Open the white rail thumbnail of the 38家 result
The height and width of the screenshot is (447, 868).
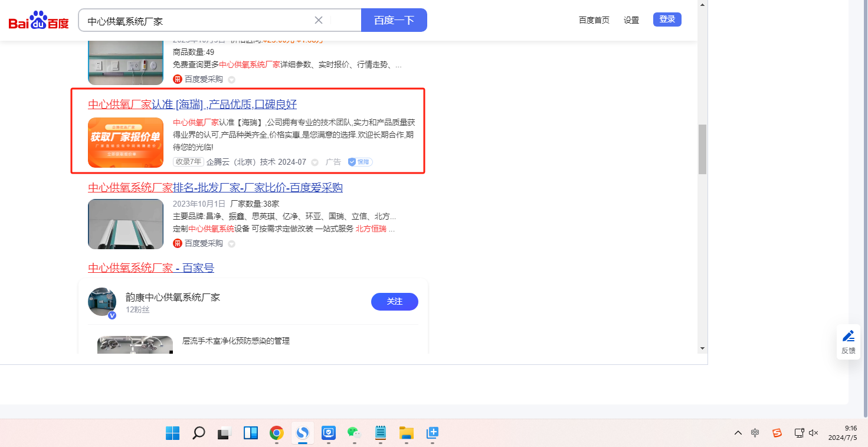tap(126, 224)
